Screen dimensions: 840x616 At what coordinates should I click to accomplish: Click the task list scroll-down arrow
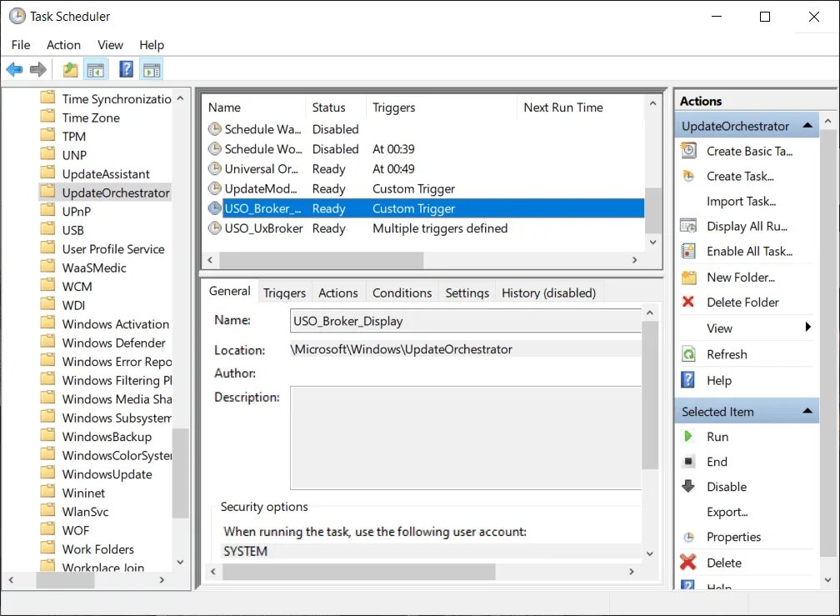[652, 242]
